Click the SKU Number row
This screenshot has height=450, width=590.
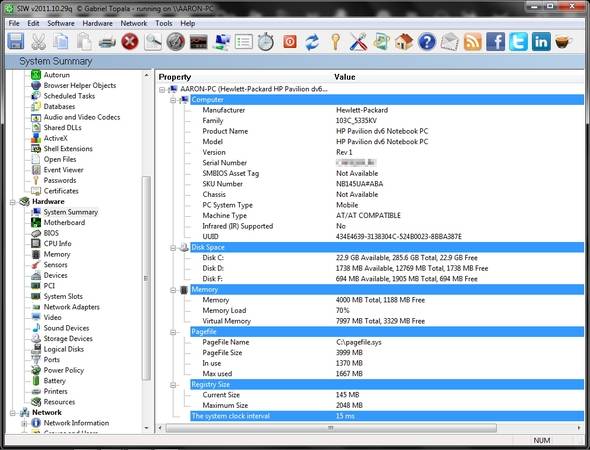pyautogui.click(x=386, y=184)
